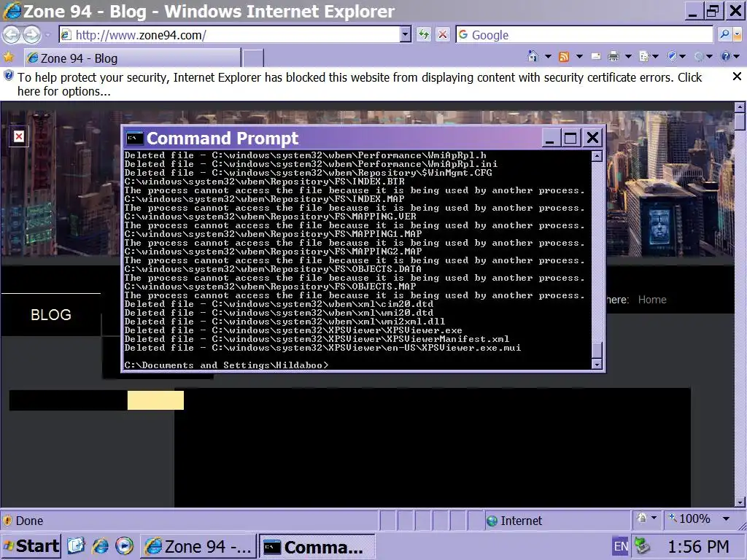
Task: Click the system tray network icon
Action: pos(643,546)
